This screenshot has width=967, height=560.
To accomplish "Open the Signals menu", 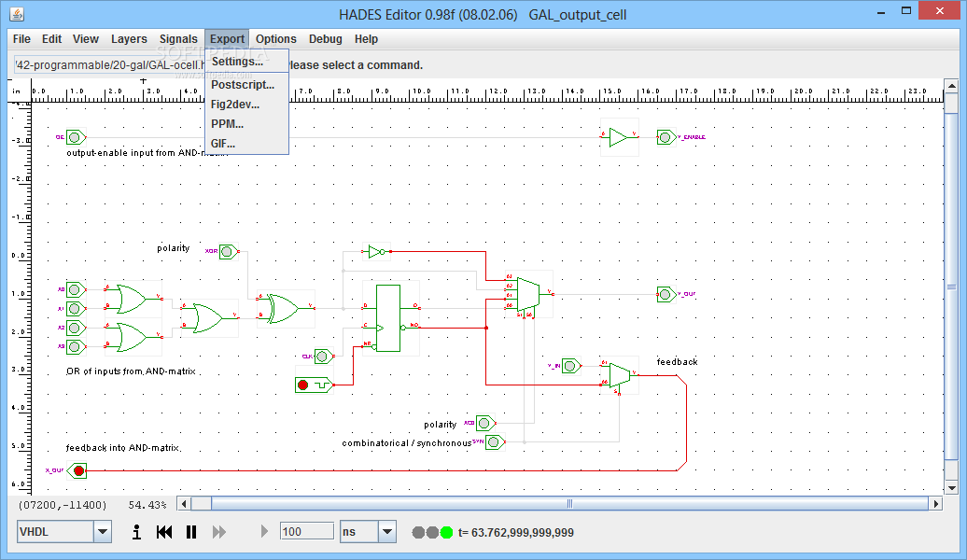I will pyautogui.click(x=178, y=39).
